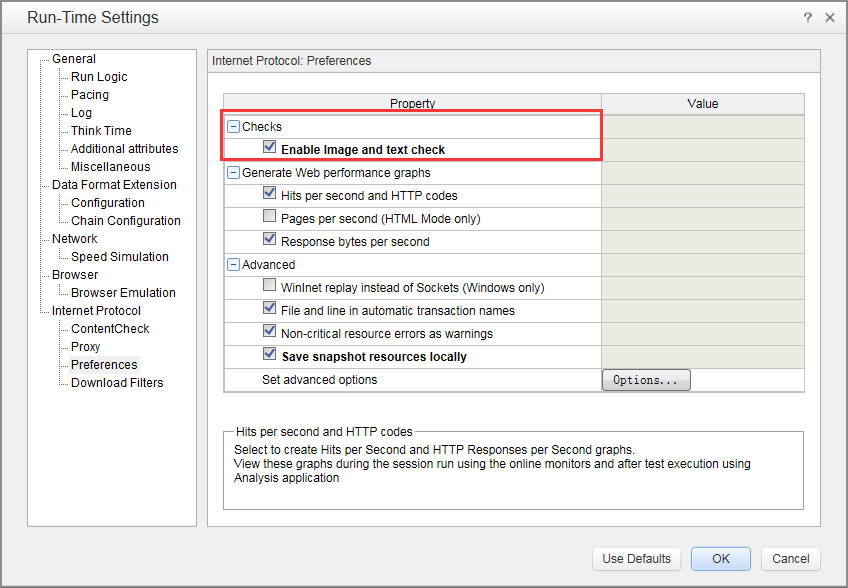
Task: Confirm settings with OK button
Action: (721, 559)
